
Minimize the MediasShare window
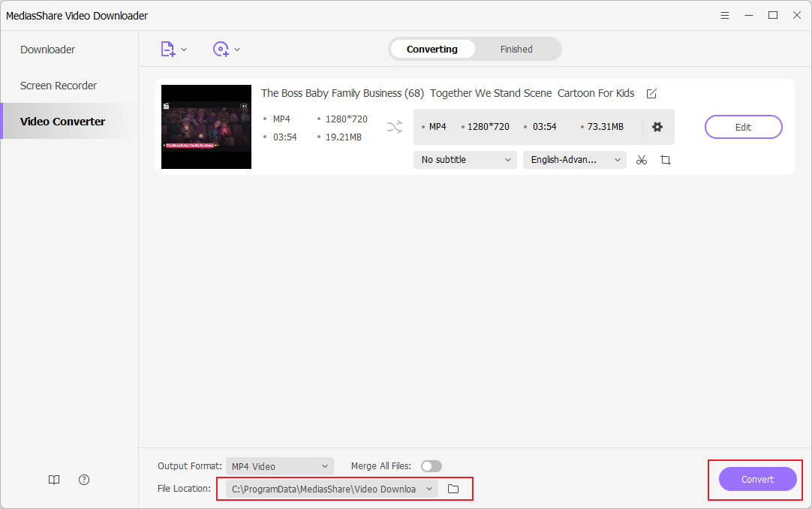(749, 16)
